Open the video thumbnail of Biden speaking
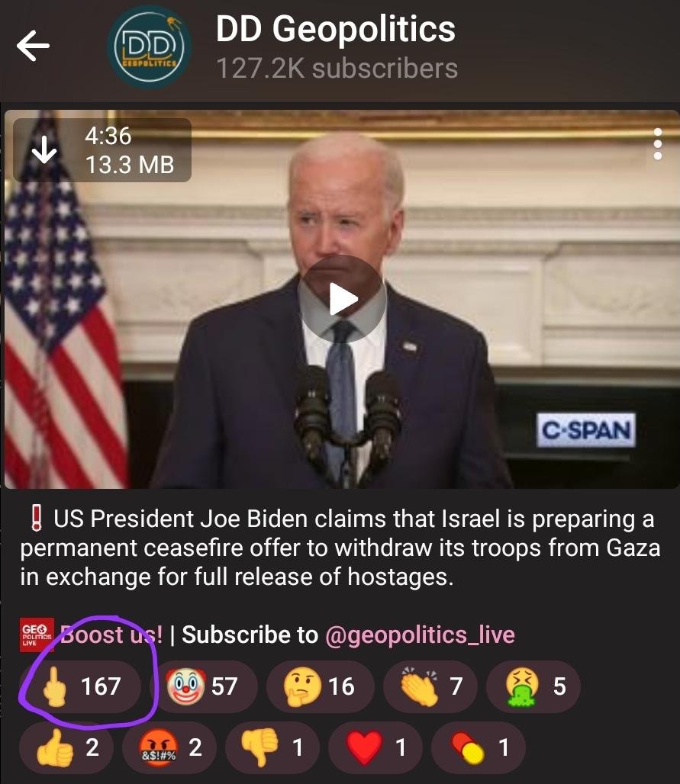This screenshot has height=784, width=680. click(342, 299)
